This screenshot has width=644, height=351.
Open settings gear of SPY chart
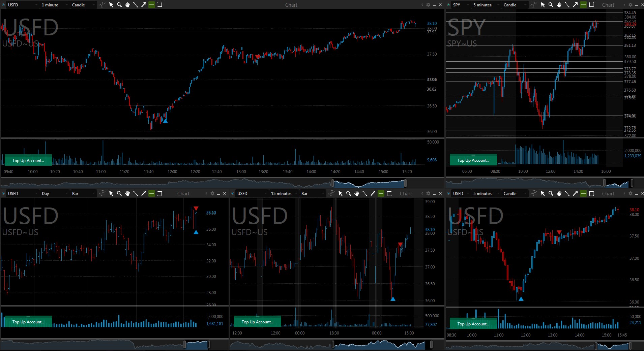click(x=631, y=5)
